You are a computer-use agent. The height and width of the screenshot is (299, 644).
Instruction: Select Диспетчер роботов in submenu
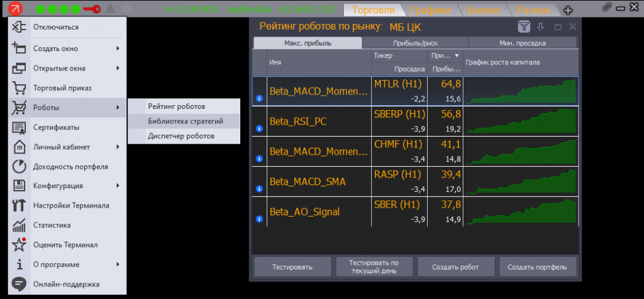pyautogui.click(x=181, y=135)
